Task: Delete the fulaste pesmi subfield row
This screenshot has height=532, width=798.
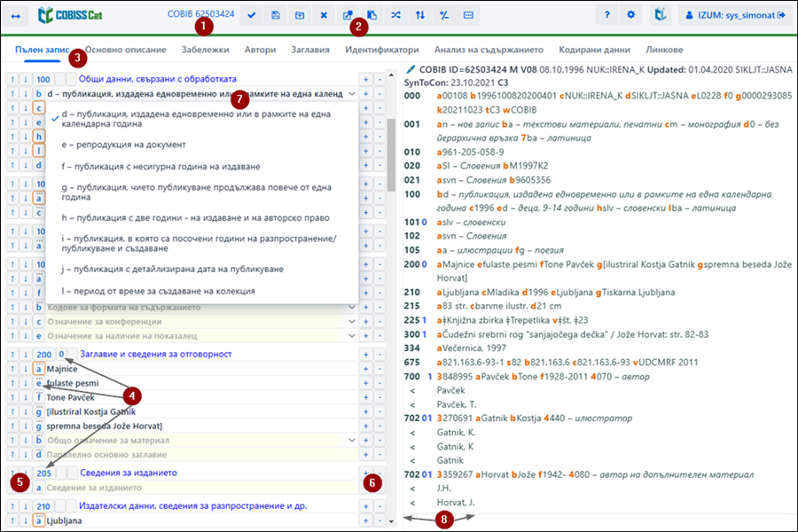Action: [x=379, y=383]
